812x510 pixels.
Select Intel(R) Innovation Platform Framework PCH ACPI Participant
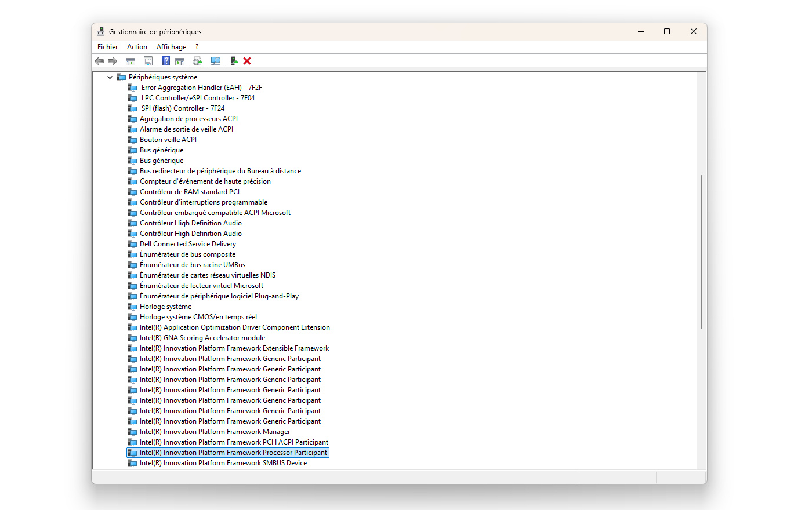pos(234,442)
